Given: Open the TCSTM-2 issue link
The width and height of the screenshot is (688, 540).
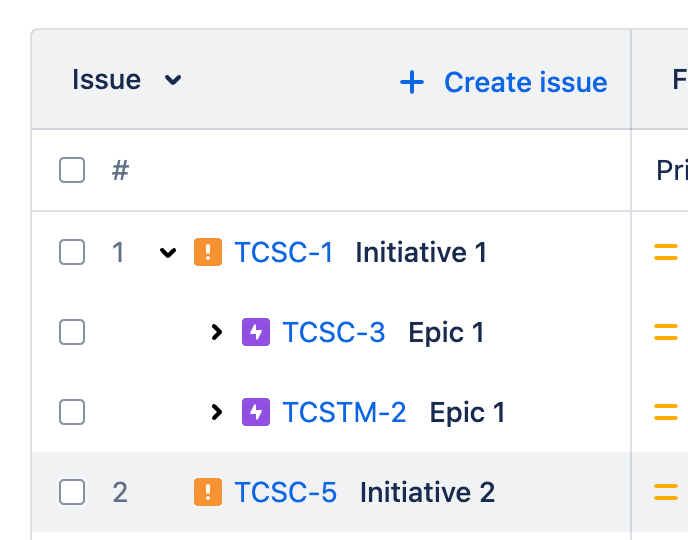Looking at the screenshot, I should [x=344, y=412].
